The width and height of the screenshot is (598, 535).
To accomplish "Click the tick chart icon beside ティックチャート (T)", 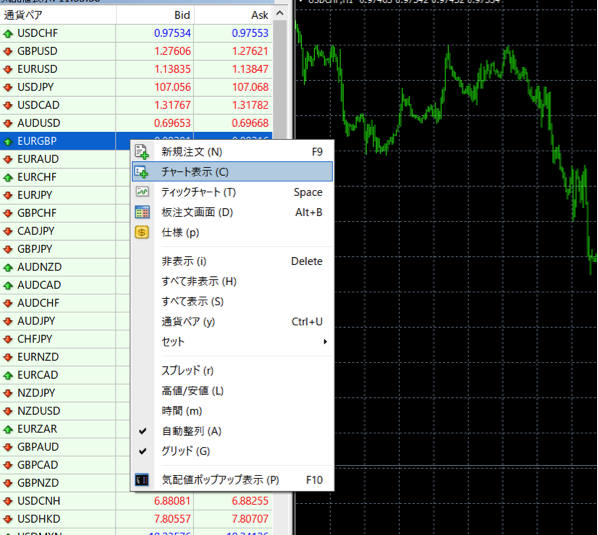I will tap(142, 192).
